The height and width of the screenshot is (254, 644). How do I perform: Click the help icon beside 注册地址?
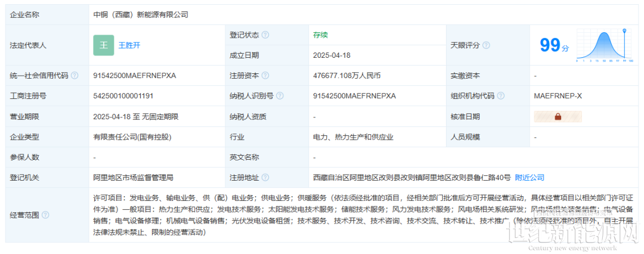pyautogui.click(x=265, y=178)
